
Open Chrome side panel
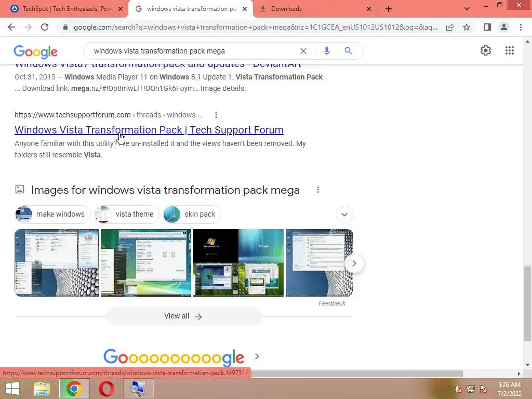click(x=487, y=27)
